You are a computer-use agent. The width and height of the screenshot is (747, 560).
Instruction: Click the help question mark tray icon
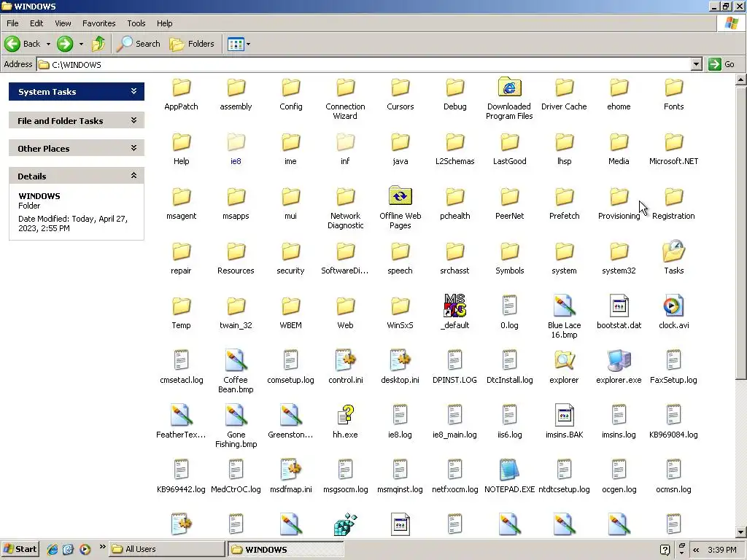point(665,550)
